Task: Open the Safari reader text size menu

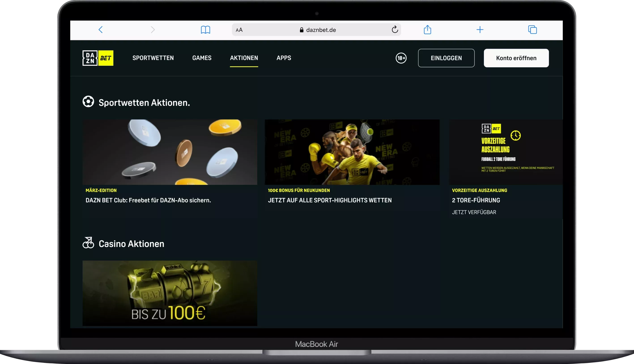Action: pos(239,30)
